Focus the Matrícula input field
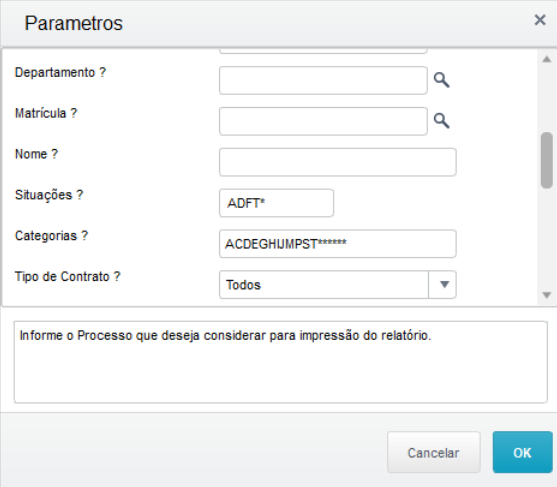The width and height of the screenshot is (557, 487). [323, 121]
